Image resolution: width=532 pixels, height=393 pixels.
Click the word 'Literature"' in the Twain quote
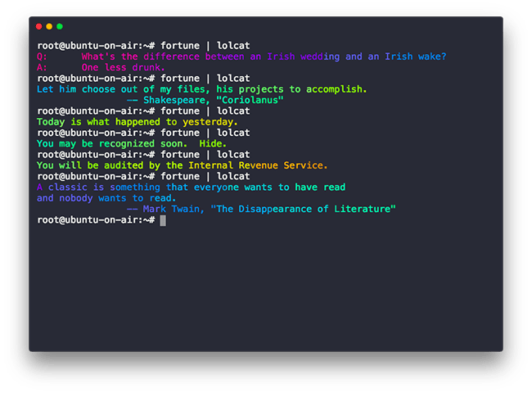[365, 209]
